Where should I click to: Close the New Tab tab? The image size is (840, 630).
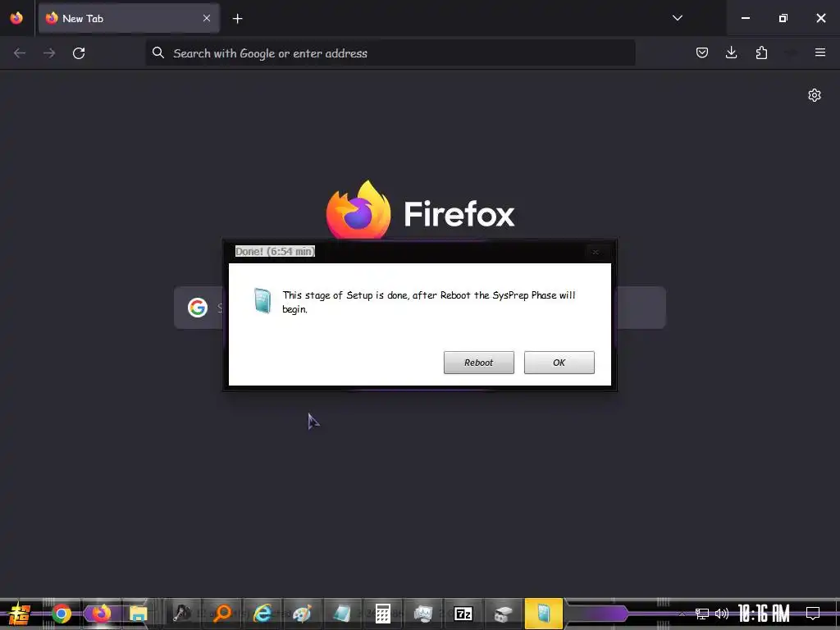(207, 18)
